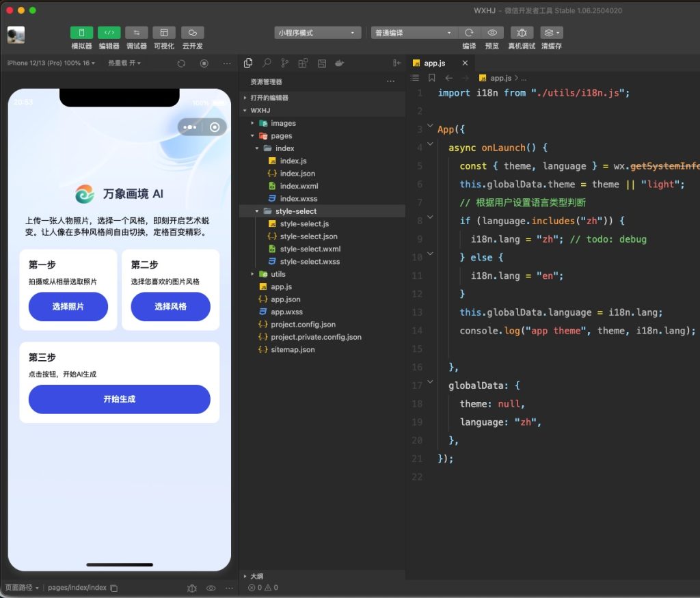
Task: Copy page path using the copy icon
Action: (114, 588)
